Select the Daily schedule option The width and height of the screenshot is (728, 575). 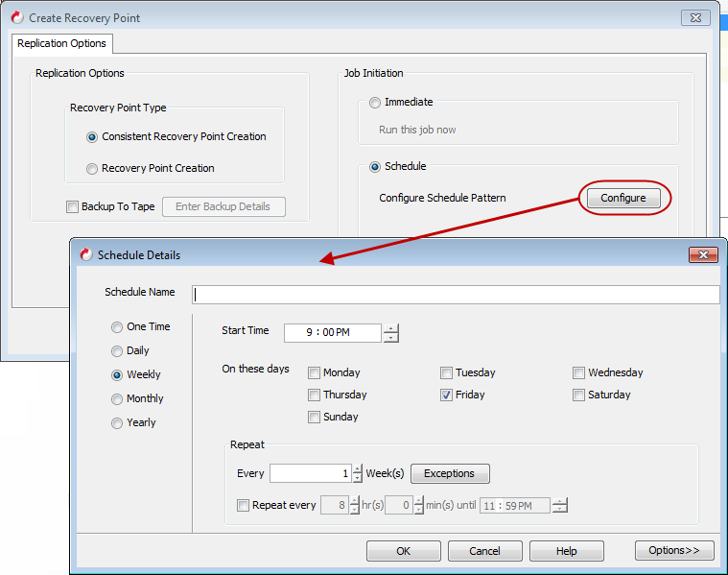point(118,350)
